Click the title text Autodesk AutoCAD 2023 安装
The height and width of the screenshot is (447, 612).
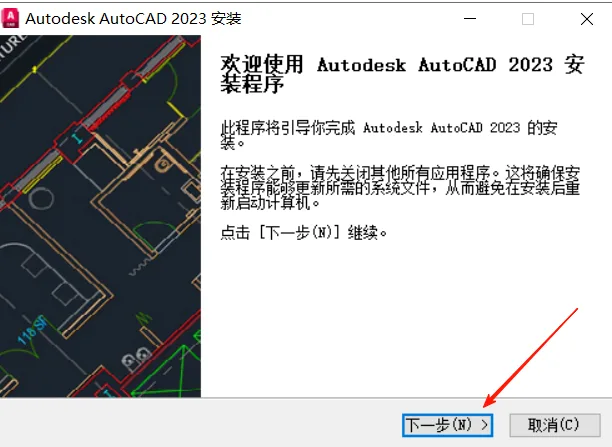[x=133, y=19]
